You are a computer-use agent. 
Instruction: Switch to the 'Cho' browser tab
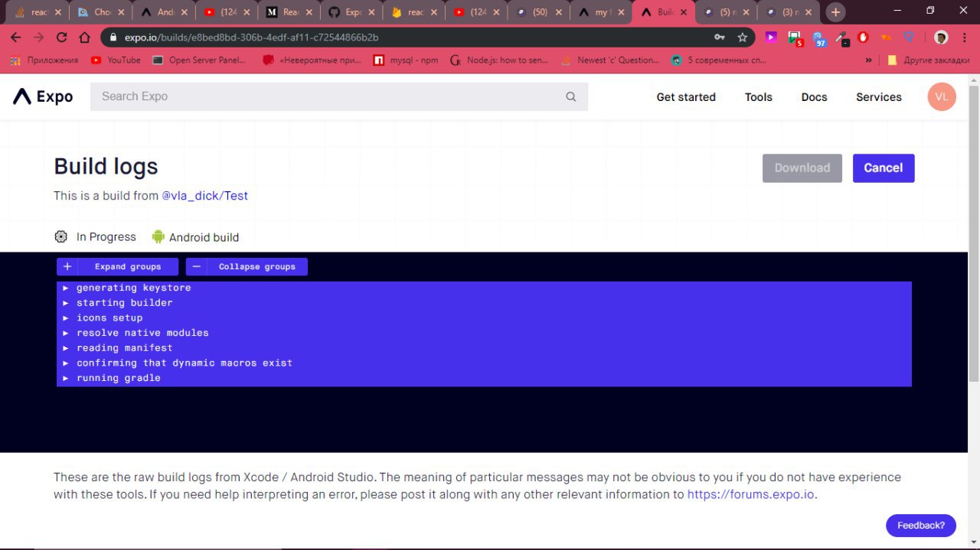click(x=100, y=12)
